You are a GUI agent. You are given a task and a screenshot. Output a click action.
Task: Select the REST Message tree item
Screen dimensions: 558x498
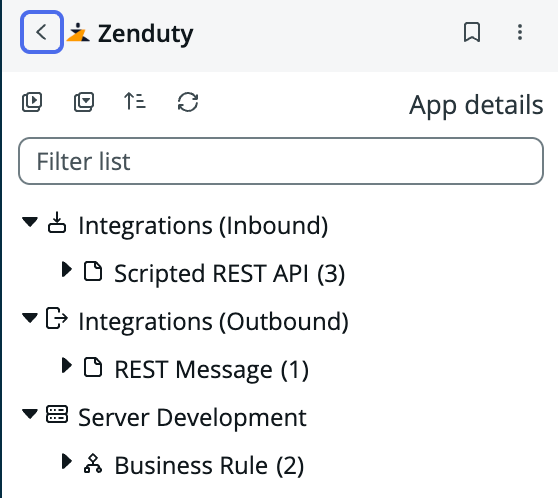pos(211,369)
